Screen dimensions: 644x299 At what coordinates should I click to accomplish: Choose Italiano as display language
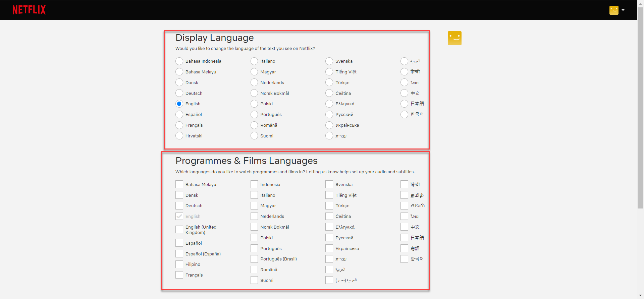254,61
